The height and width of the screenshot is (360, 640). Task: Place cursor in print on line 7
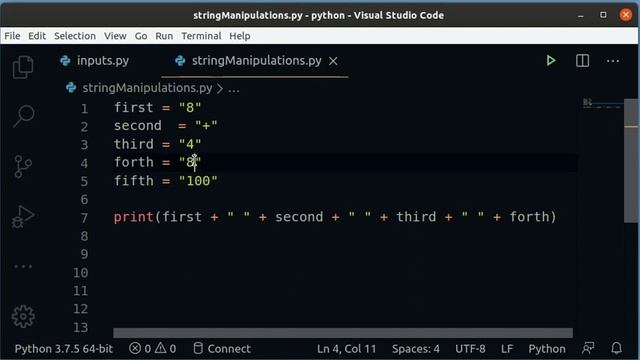(133, 217)
